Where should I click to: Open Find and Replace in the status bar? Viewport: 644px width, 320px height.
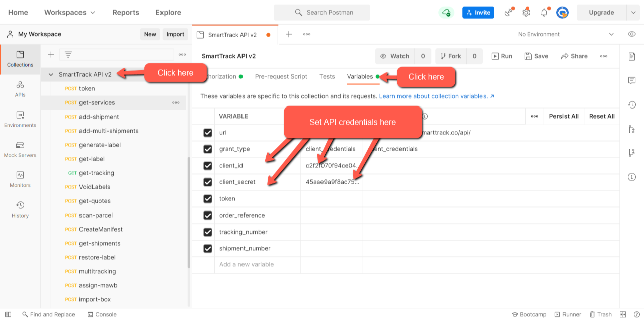pyautogui.click(x=48, y=314)
